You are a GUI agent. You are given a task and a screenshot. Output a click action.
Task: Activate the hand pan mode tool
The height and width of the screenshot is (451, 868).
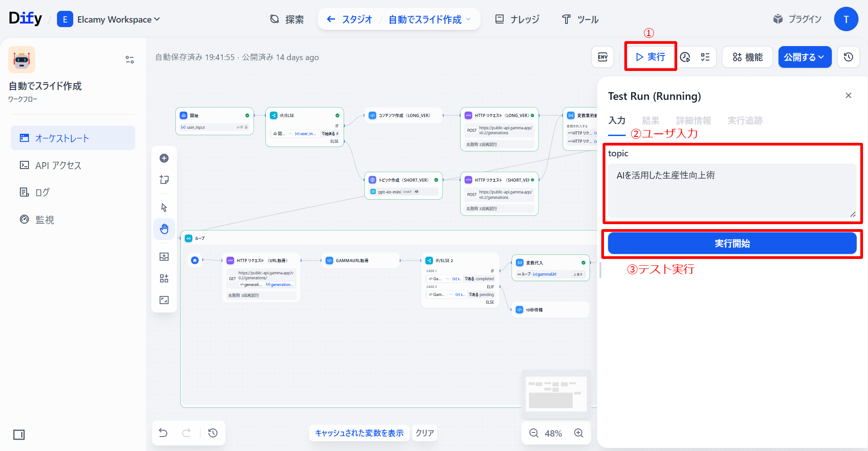point(164,229)
